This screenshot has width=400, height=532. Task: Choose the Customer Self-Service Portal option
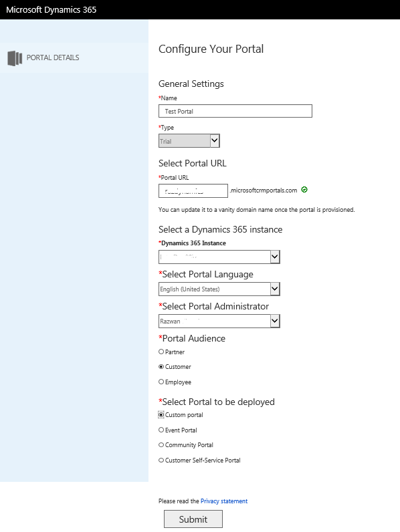coord(161,460)
